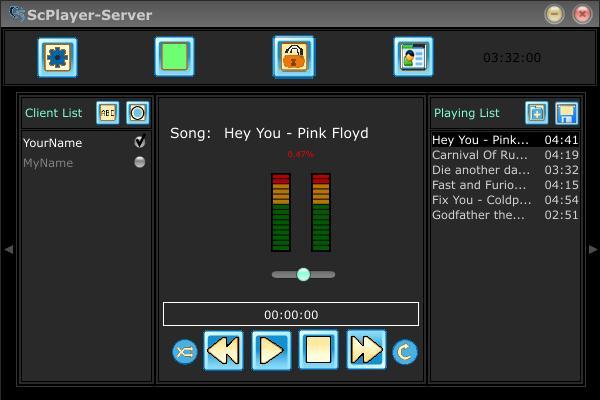This screenshot has width=600, height=400.
Task: Save the Playing List with floppy icon
Action: click(x=566, y=113)
